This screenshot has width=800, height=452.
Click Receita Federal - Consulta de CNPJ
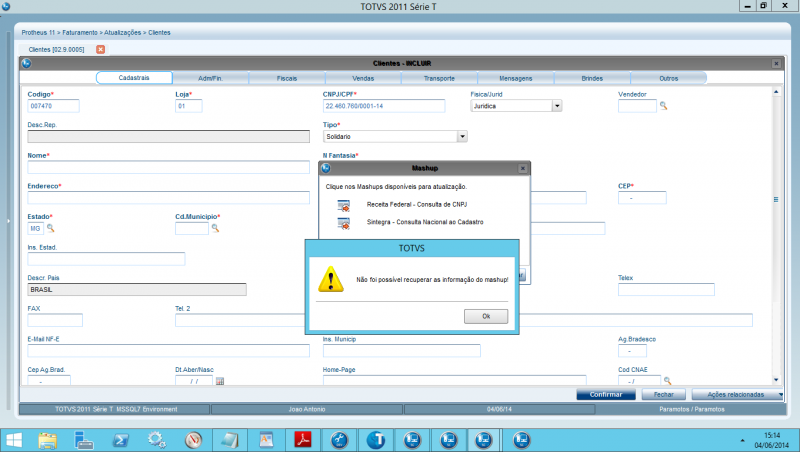coord(417,205)
